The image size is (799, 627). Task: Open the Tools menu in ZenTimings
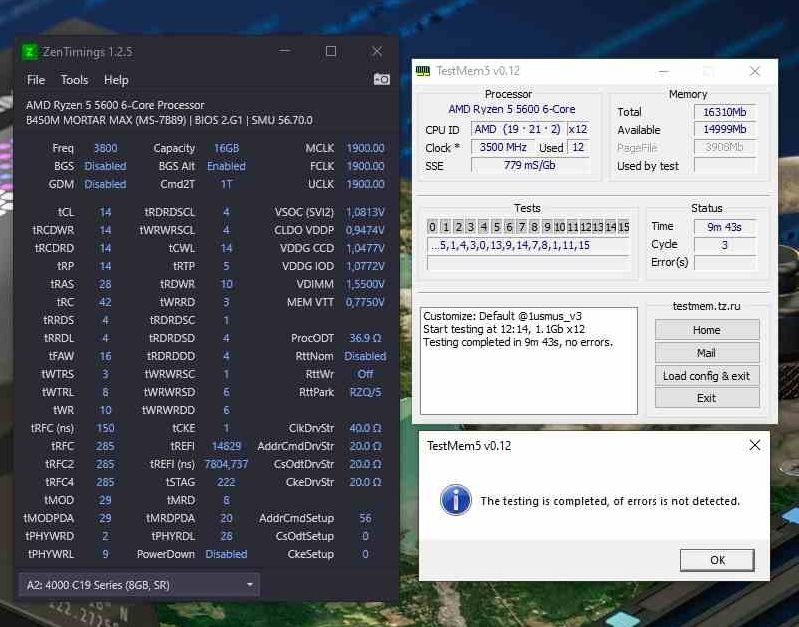[74, 80]
